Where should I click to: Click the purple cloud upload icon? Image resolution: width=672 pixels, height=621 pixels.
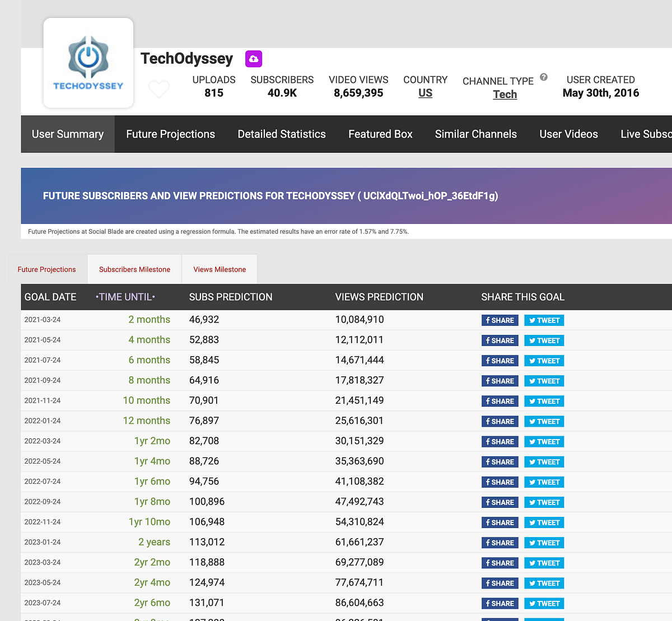point(254,59)
